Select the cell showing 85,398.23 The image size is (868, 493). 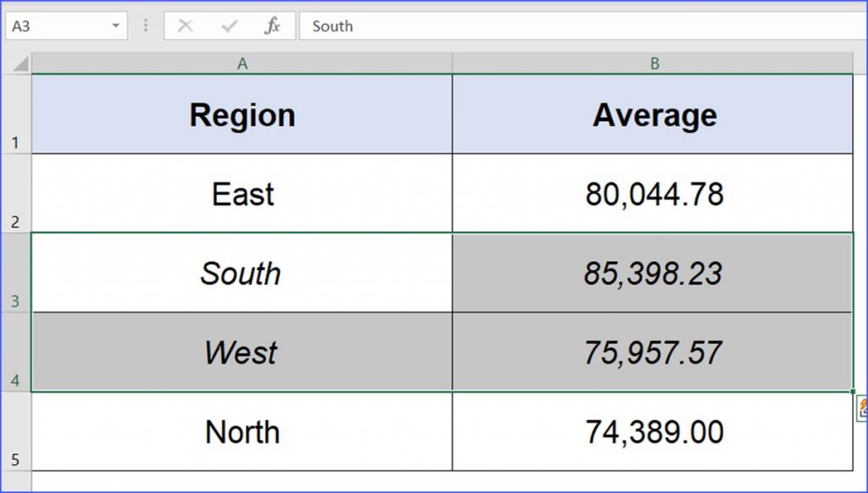coord(654,273)
